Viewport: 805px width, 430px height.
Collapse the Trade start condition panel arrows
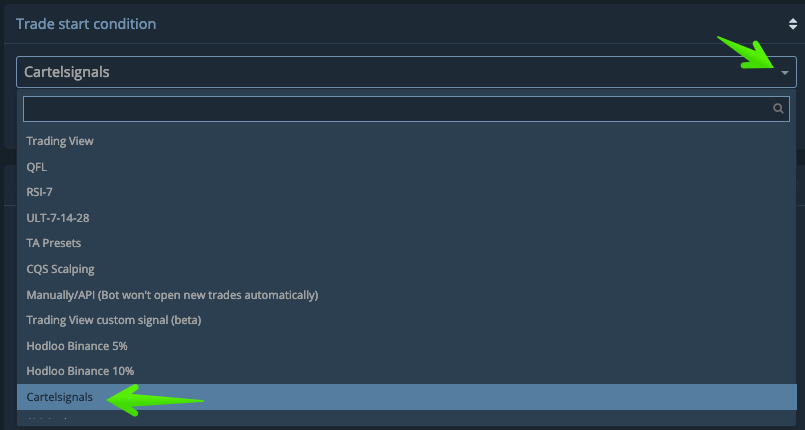pyautogui.click(x=793, y=24)
